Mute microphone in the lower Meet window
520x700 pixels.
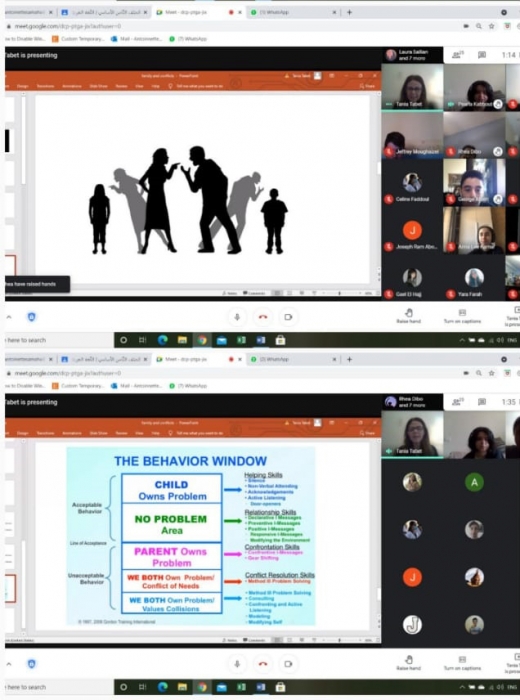pos(237,664)
